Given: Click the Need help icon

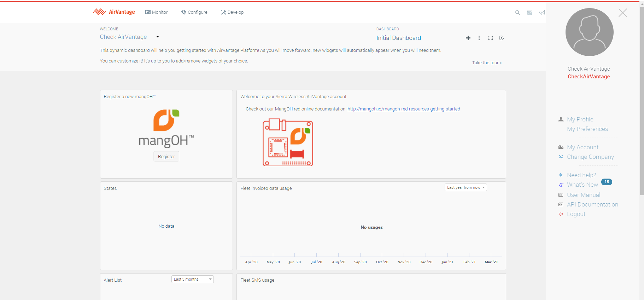Looking at the screenshot, I should click(x=561, y=175).
